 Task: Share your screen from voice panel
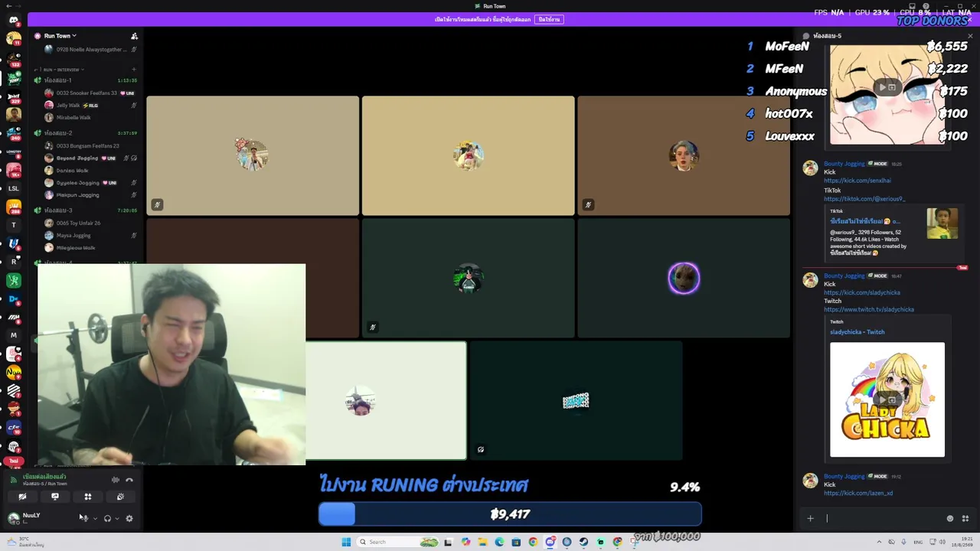[55, 497]
